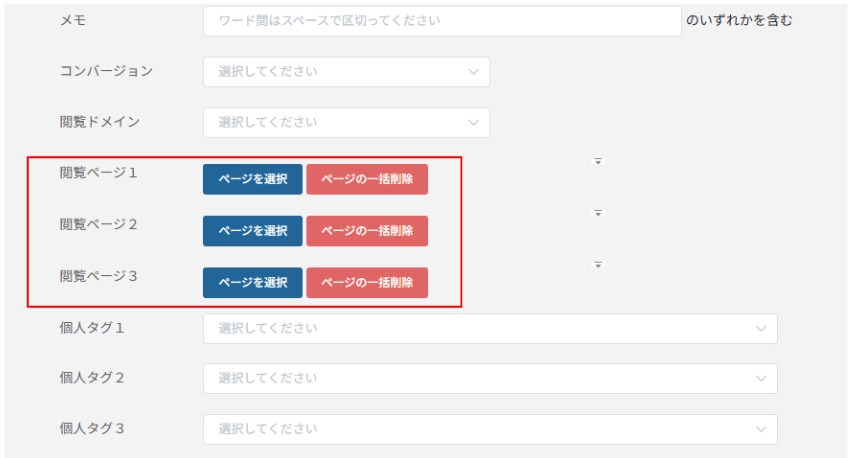Image resolution: width=858 pixels, height=458 pixels.
Task: Click the のいずれかを含む text beside memo field
Action: [739, 20]
